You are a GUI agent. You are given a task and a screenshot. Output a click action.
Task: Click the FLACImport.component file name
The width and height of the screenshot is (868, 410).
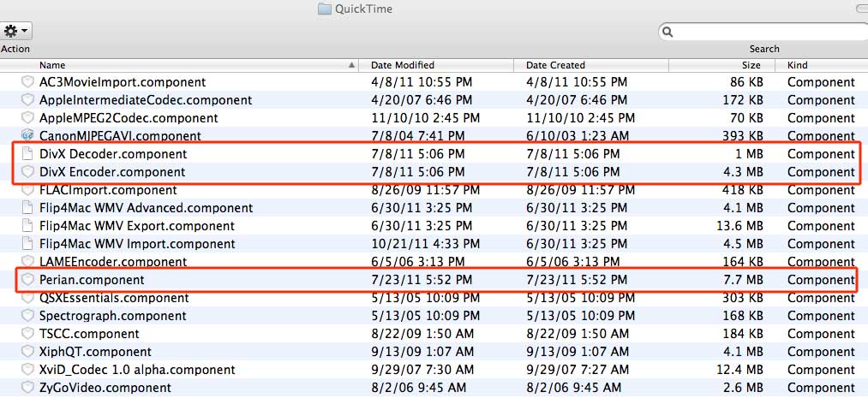tap(108, 190)
